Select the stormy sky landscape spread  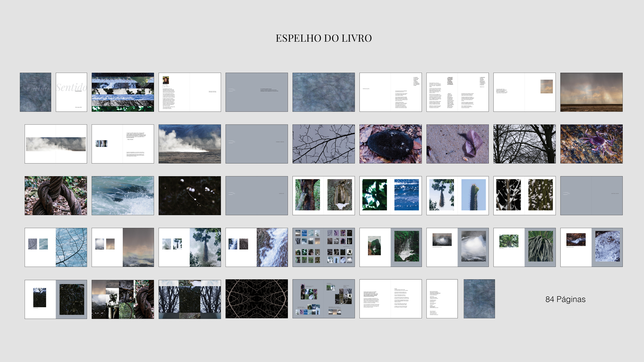591,92
